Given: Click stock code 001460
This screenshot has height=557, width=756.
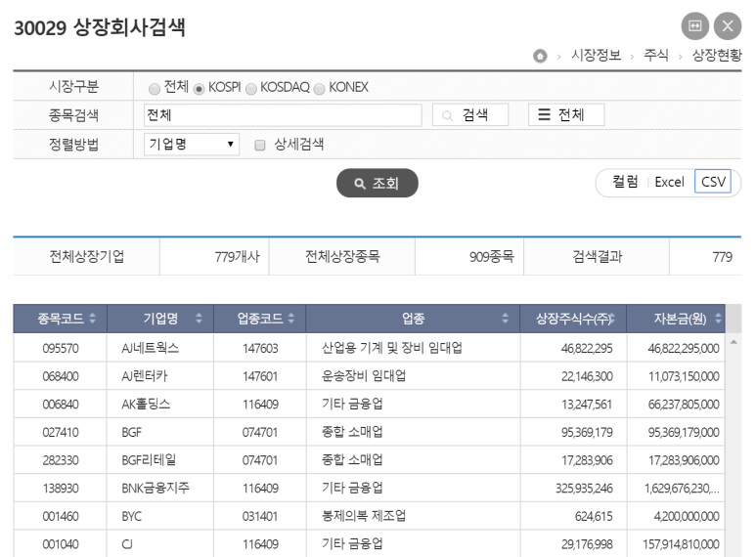Looking at the screenshot, I should (x=61, y=516).
